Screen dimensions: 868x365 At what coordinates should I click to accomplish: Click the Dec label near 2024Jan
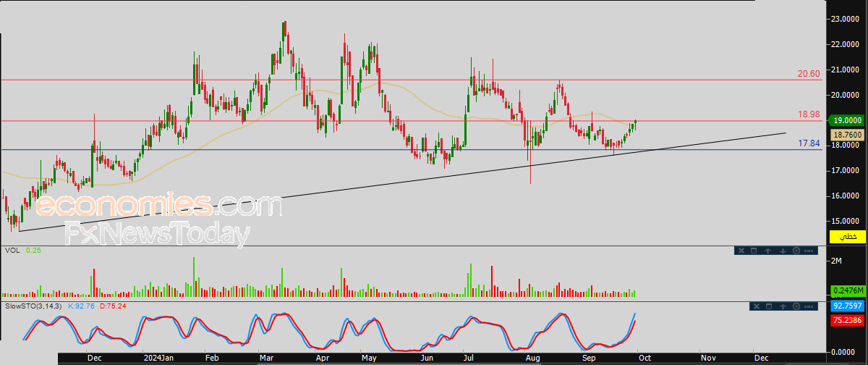coord(95,358)
